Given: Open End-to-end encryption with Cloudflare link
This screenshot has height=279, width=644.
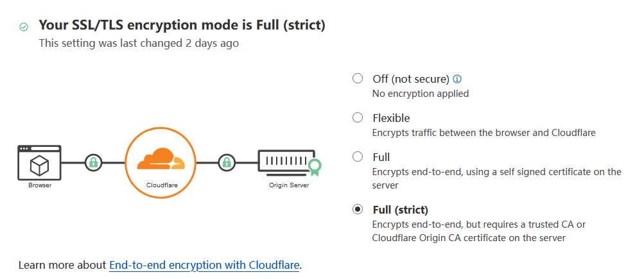Looking at the screenshot, I should point(204,264).
